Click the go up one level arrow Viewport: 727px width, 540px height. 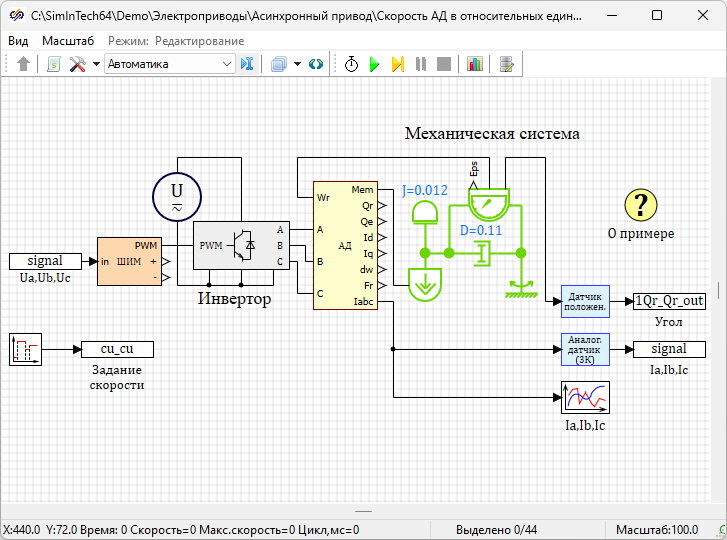coord(24,64)
